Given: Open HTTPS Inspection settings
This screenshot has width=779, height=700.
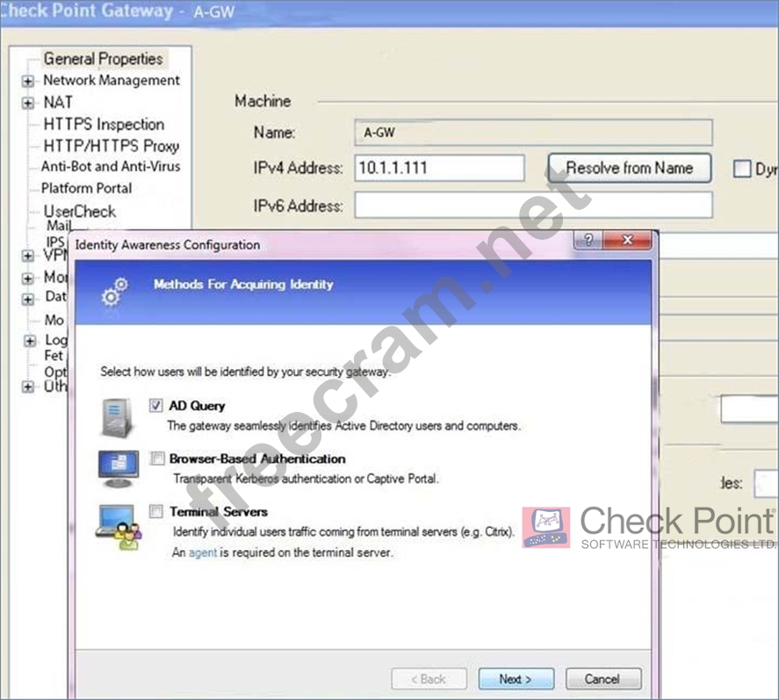Looking at the screenshot, I should click(x=104, y=124).
